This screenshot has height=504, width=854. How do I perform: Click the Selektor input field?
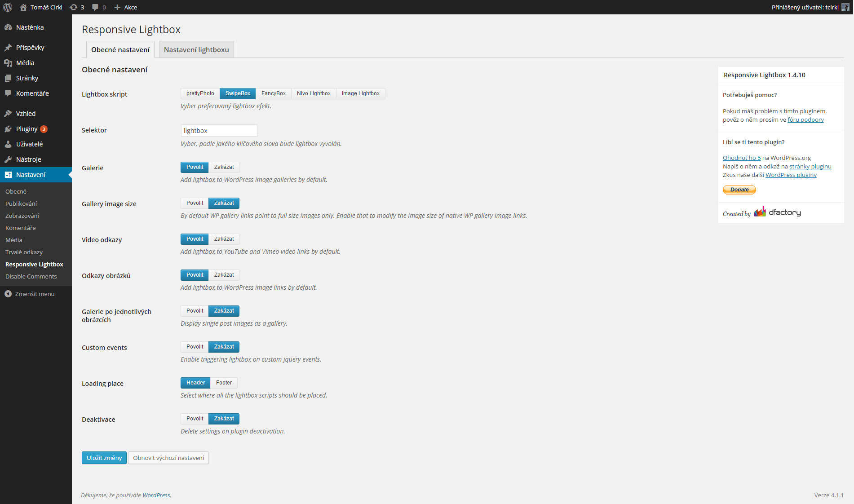tap(219, 131)
